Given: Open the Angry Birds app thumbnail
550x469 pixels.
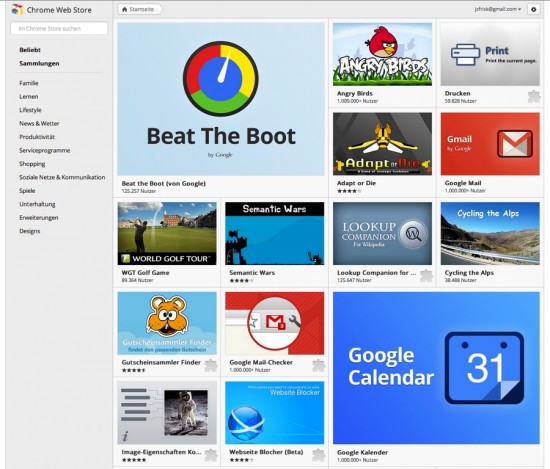Looking at the screenshot, I should (382, 54).
